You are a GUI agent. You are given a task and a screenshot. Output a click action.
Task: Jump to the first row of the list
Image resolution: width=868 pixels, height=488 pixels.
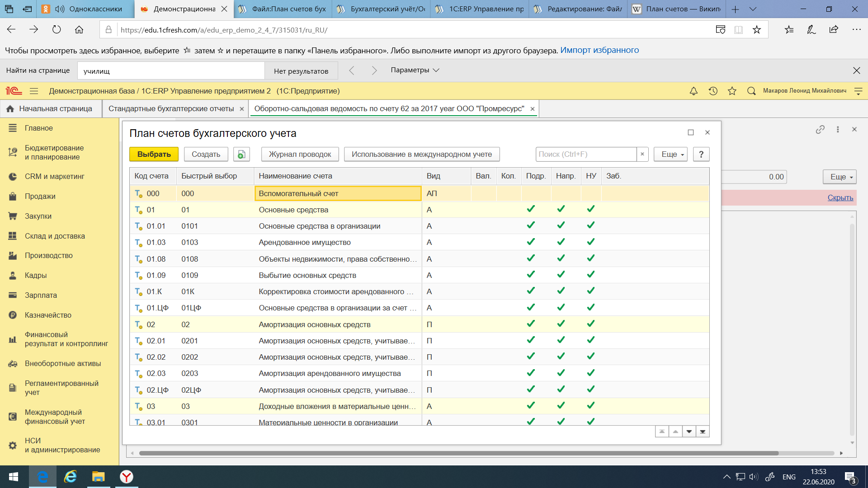coord(662,432)
